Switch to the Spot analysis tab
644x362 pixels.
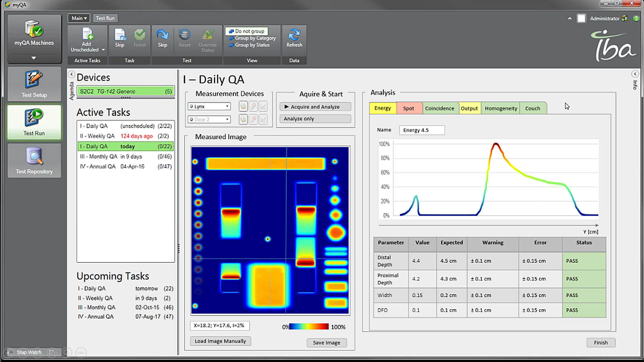[x=408, y=108]
